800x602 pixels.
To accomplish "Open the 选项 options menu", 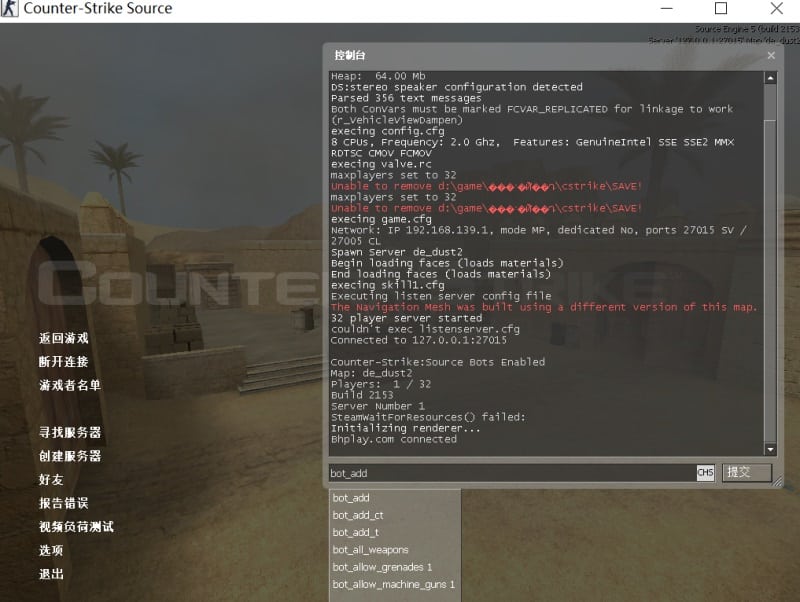I will click(x=51, y=550).
